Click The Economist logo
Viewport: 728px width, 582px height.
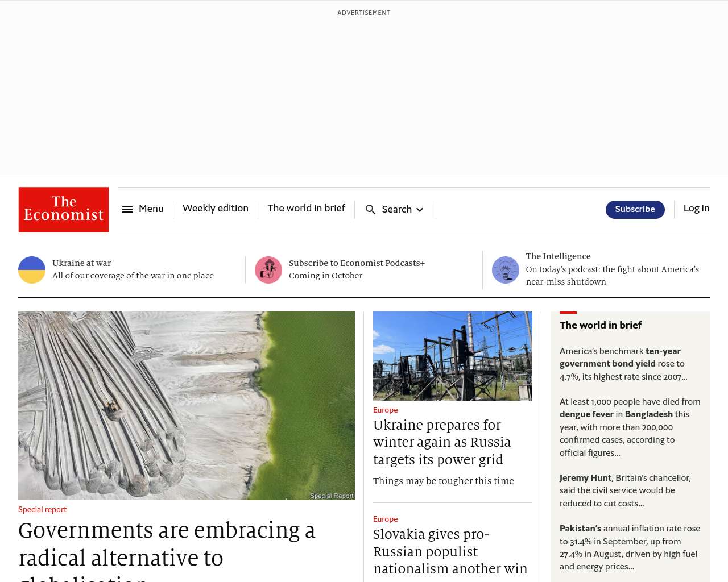tap(64, 210)
